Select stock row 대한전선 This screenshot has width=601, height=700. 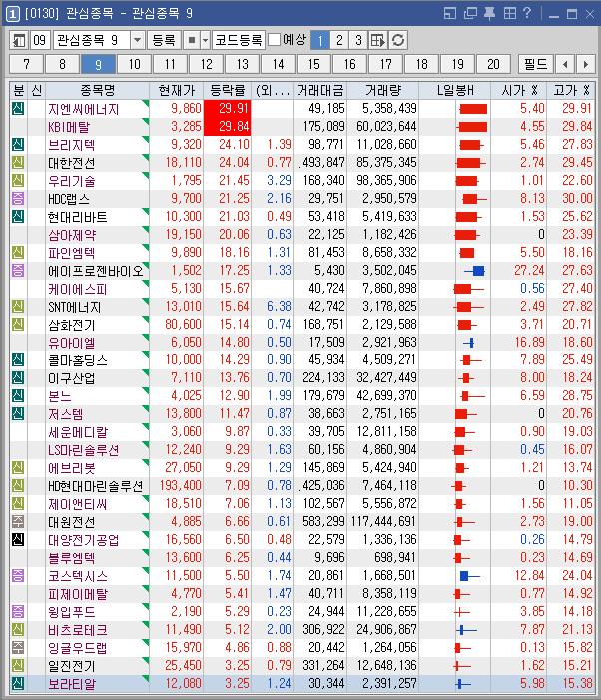pyautogui.click(x=302, y=163)
